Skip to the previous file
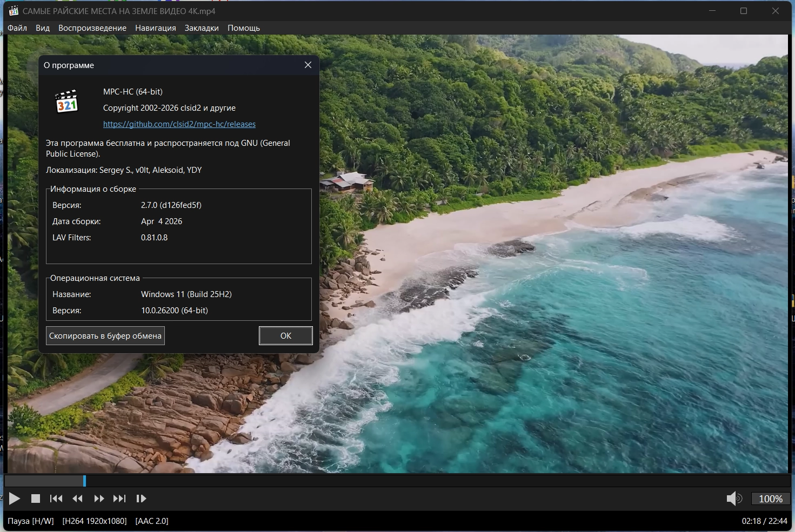Image resolution: width=795 pixels, height=532 pixels. (56, 499)
